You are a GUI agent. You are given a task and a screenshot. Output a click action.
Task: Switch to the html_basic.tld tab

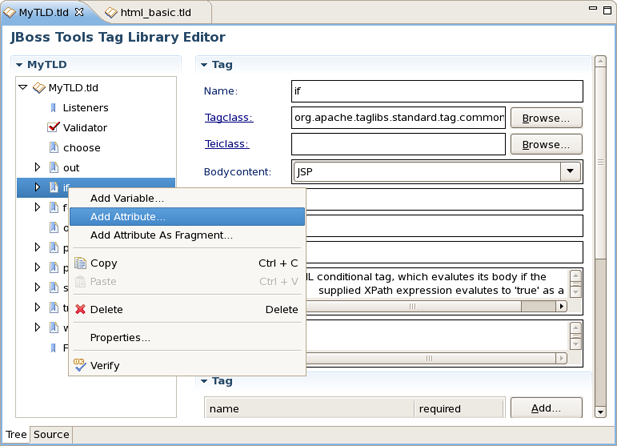point(155,13)
